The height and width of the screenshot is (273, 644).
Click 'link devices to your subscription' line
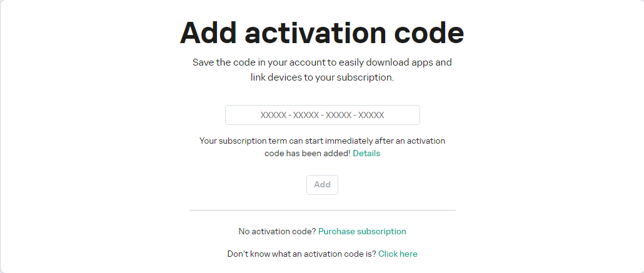coord(322,78)
